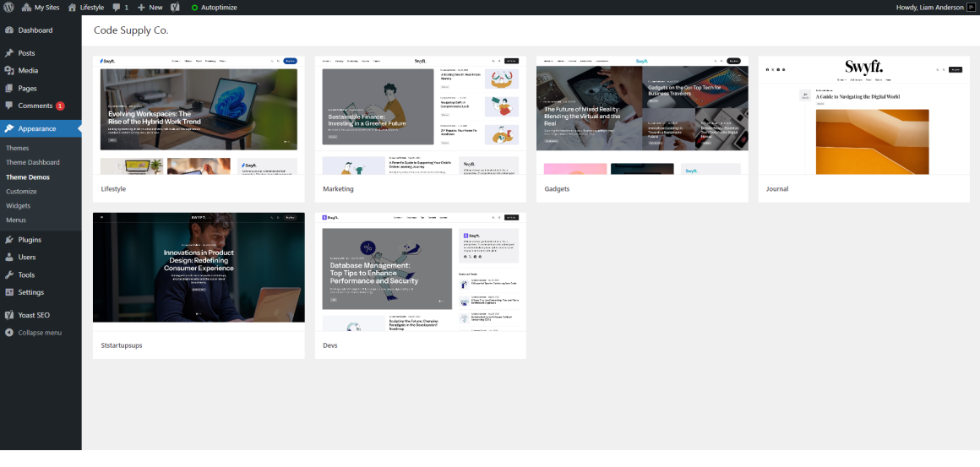Click the user avatar in admin bar
980x467 pixels.
pyautogui.click(x=970, y=8)
